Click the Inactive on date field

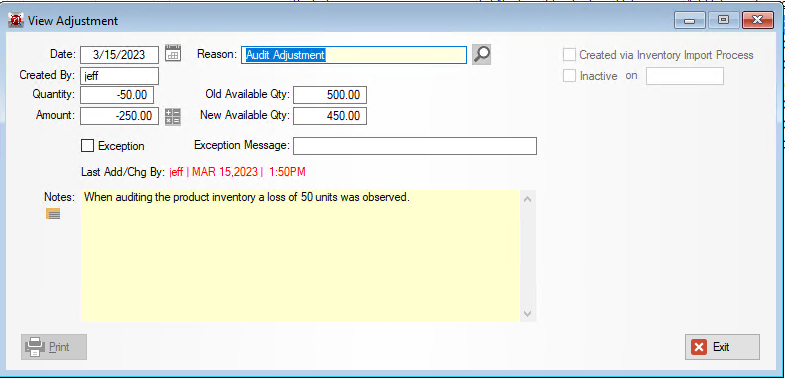(685, 76)
